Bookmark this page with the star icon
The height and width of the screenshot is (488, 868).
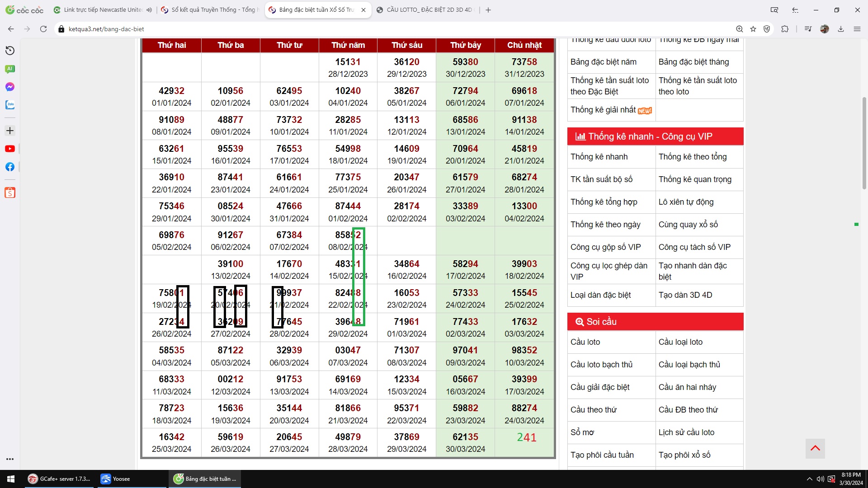coord(753,29)
